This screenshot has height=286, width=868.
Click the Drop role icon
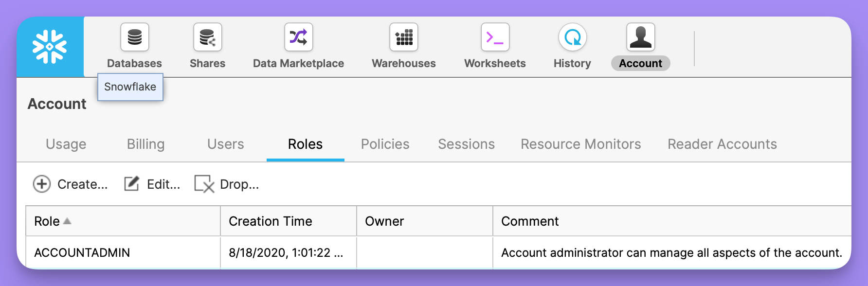pyautogui.click(x=204, y=184)
